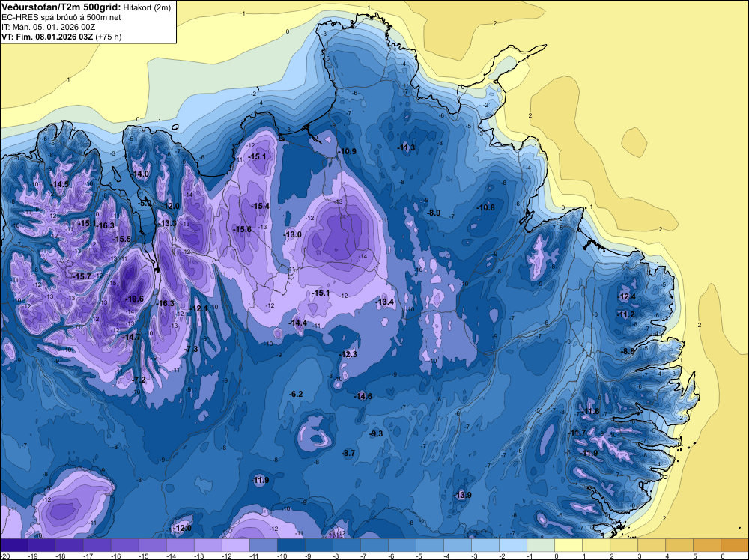Click the -8.7 temperature label

click(349, 453)
